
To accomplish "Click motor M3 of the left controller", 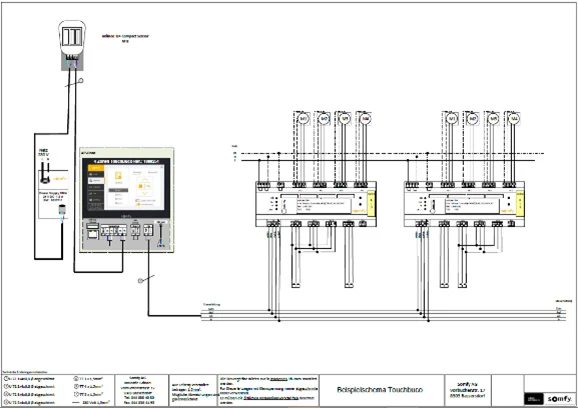I will (345, 119).
